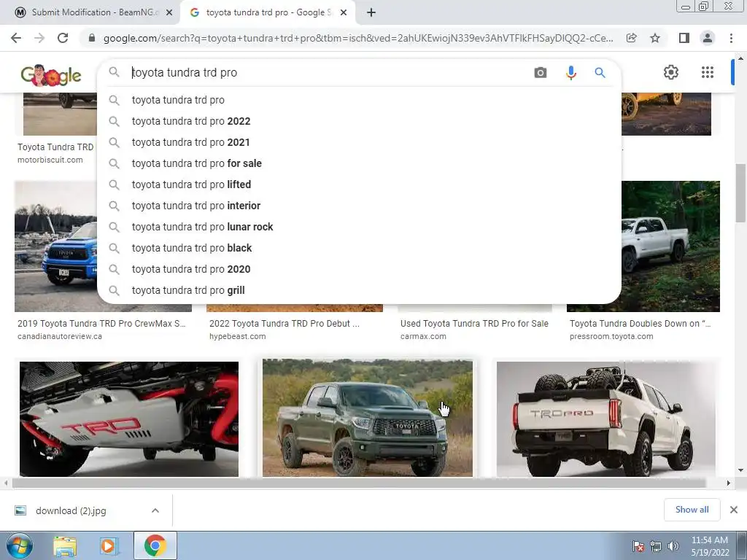Open Windows Explorer from taskbar
This screenshot has height=560, width=747.
(x=65, y=546)
